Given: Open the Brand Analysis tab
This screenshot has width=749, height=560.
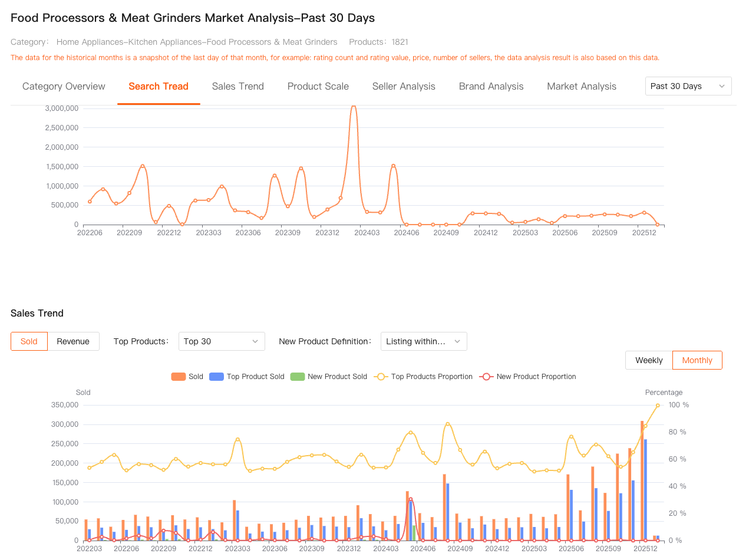Looking at the screenshot, I should (x=491, y=87).
